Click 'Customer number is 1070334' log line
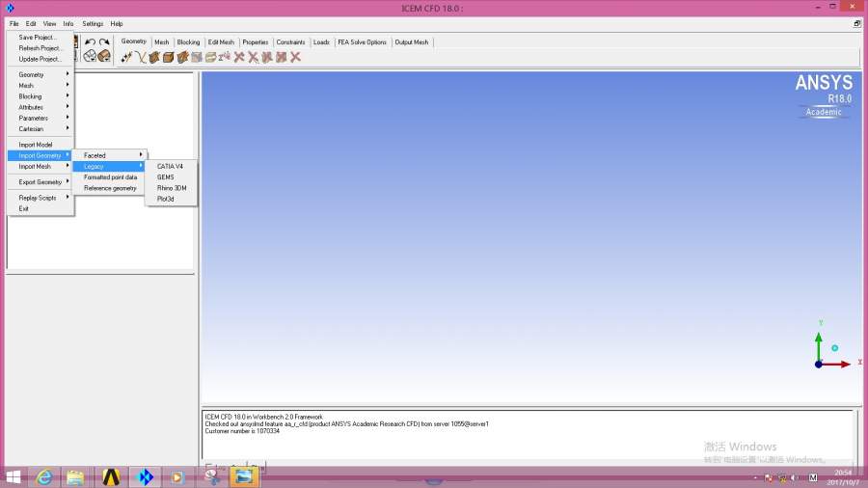 (242, 431)
